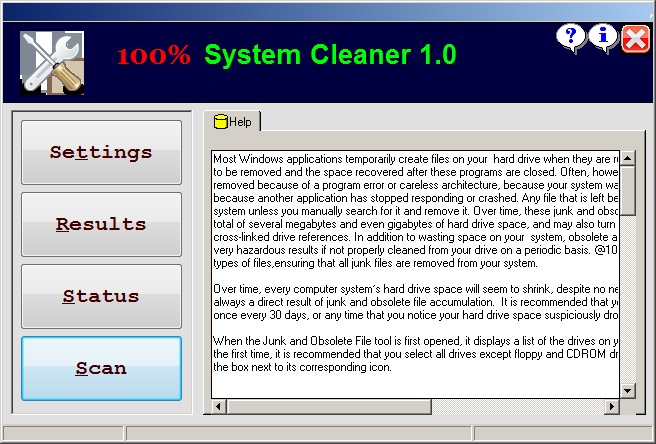Viewport: 656px width, 444px height.
Task: Click the horizontal scrollbar left arrow
Action: (x=218, y=406)
